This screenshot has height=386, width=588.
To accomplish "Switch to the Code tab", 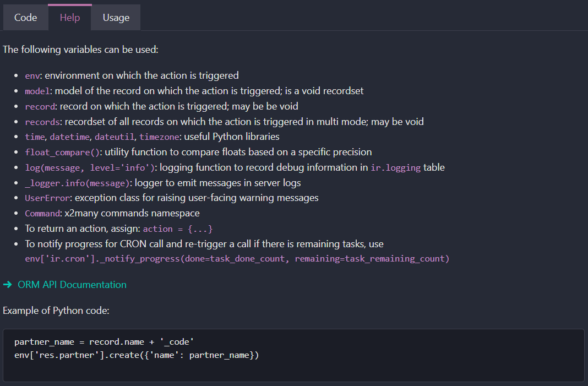I will pyautogui.click(x=25, y=17).
